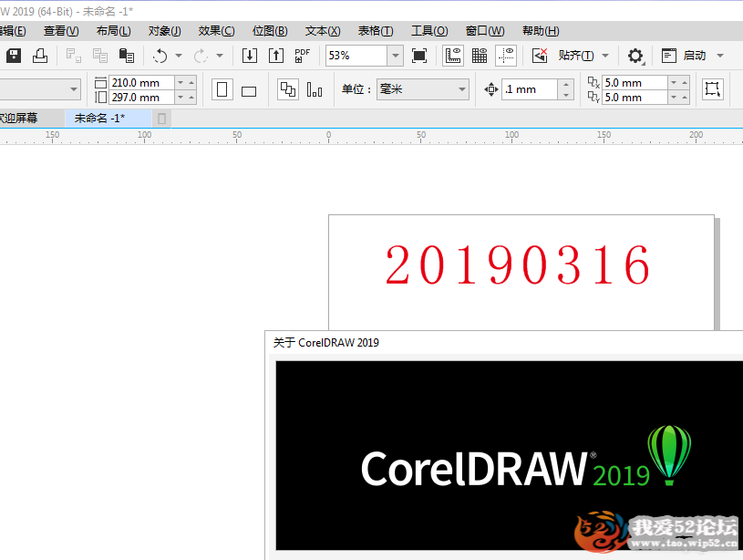The width and height of the screenshot is (743, 560).
Task: Click the full-screen preview icon
Action: [419, 56]
